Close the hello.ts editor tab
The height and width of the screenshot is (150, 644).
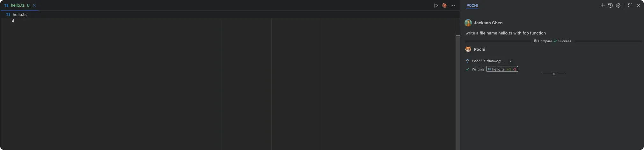[34, 5]
